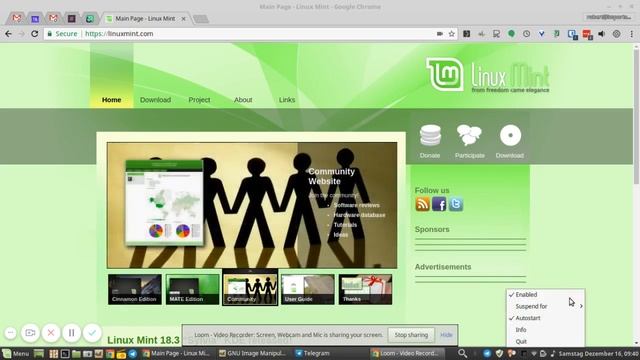Viewport: 640px width, 360px height.
Task: Click Software reviews in the slide
Action: pos(356,205)
